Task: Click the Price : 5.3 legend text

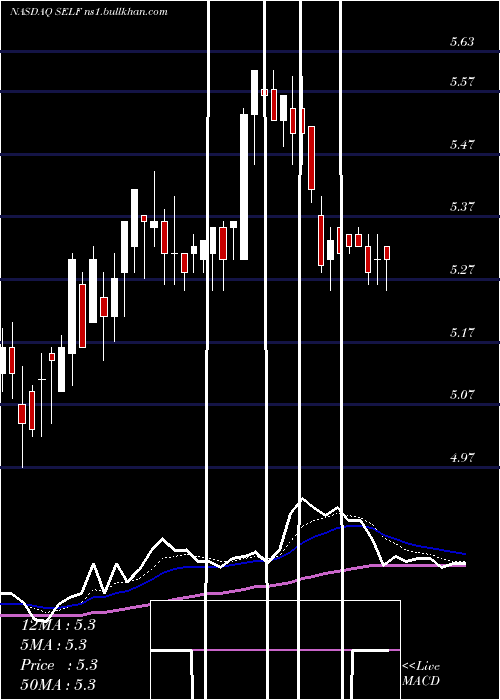Action: [x=59, y=665]
